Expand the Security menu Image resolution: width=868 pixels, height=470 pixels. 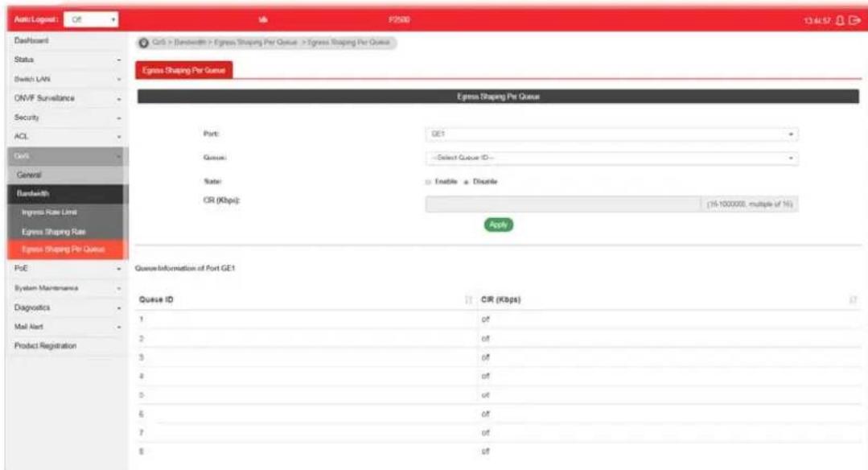[67, 117]
